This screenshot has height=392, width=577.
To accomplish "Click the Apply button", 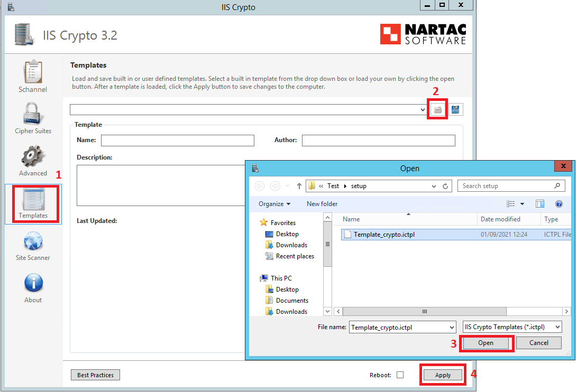I will pos(443,375).
